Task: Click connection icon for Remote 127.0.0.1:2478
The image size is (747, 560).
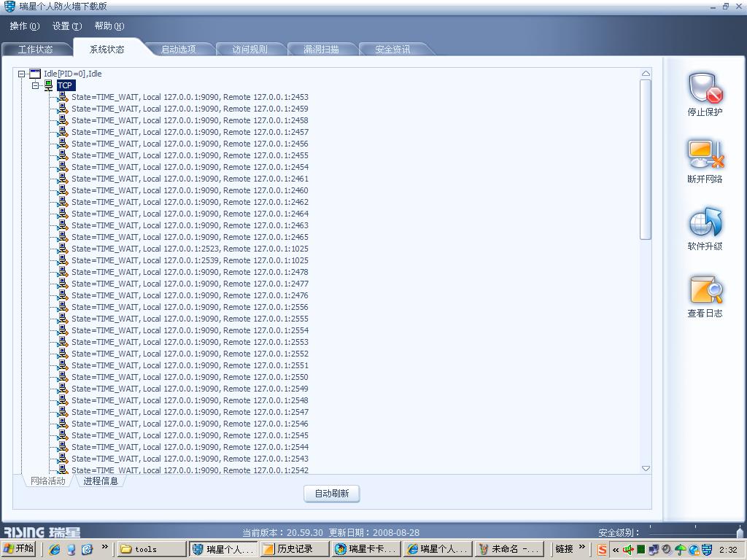Action: point(63,272)
